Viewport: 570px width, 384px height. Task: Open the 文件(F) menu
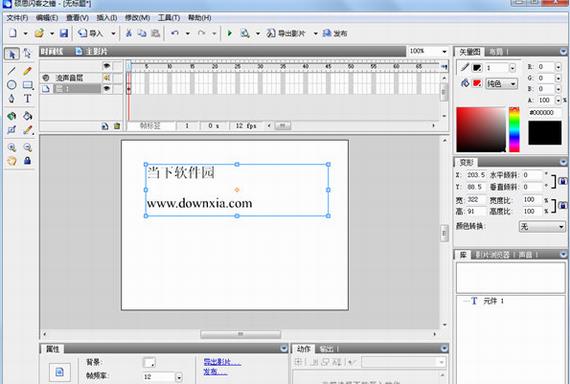(x=17, y=18)
